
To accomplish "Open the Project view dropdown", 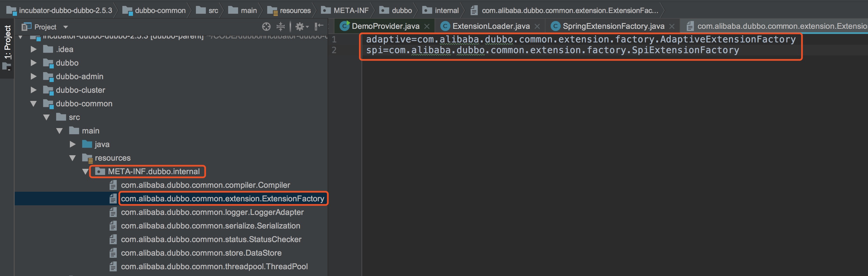I will (66, 27).
